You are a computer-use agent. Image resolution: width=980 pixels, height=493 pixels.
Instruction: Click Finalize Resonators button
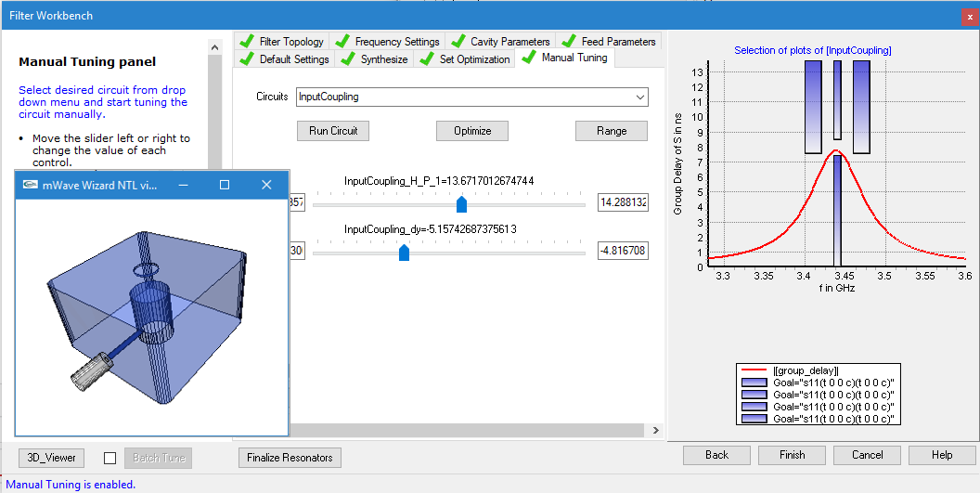tap(290, 458)
